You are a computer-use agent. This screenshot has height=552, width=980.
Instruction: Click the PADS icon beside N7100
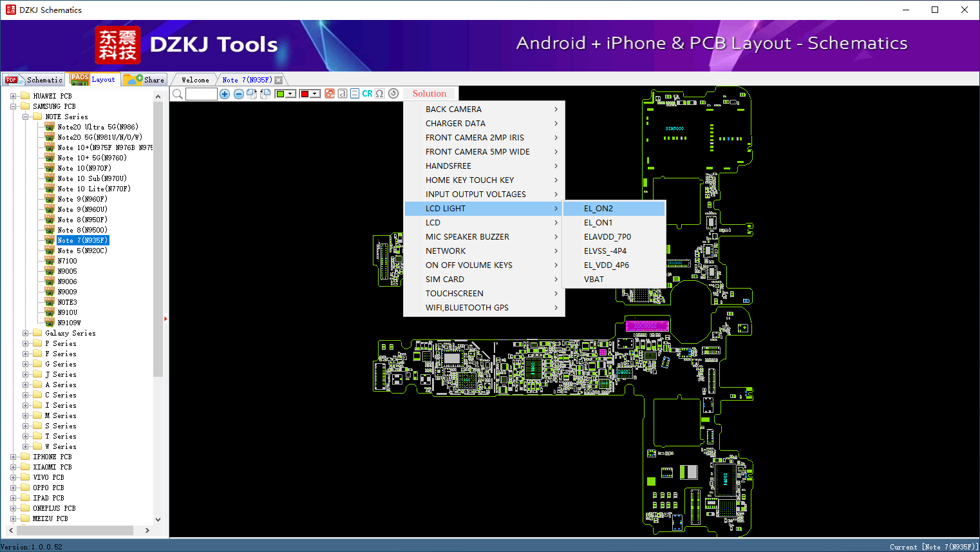[50, 261]
